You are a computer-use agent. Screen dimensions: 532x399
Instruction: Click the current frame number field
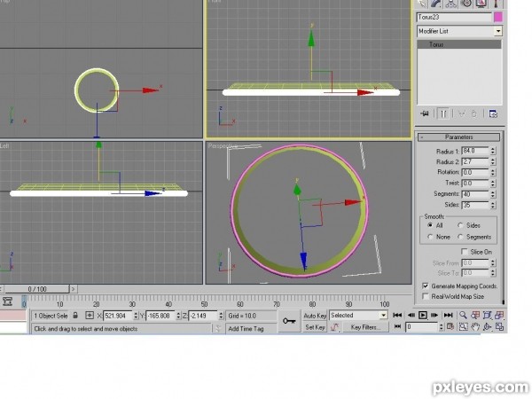(x=421, y=327)
